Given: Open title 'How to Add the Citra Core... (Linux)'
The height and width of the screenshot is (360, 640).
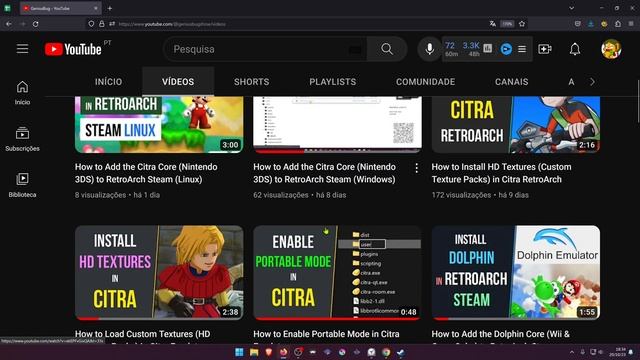Looking at the screenshot, I should [146, 173].
